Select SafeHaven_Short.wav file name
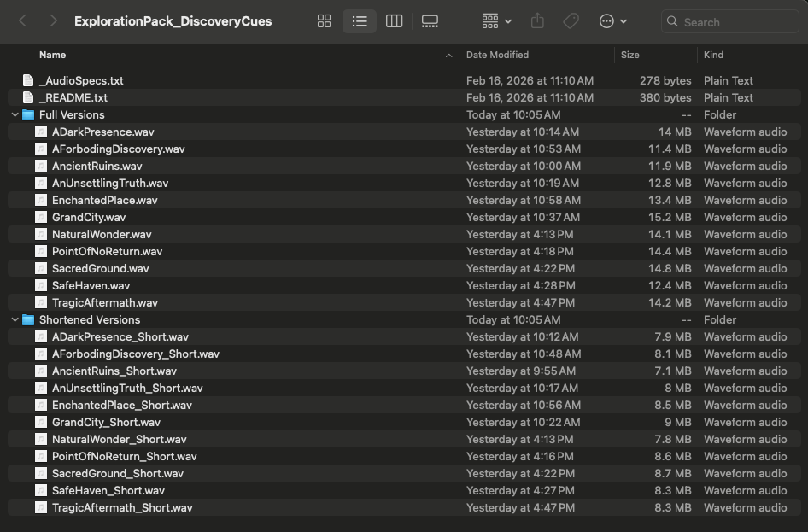 coord(108,490)
